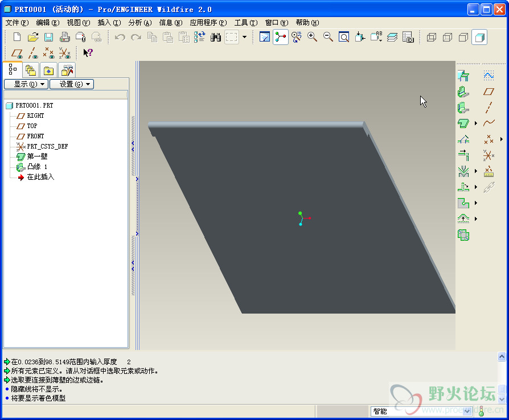The width and height of the screenshot is (509, 420).
Task: Click the message area scroll up arrow
Action: tap(502, 357)
